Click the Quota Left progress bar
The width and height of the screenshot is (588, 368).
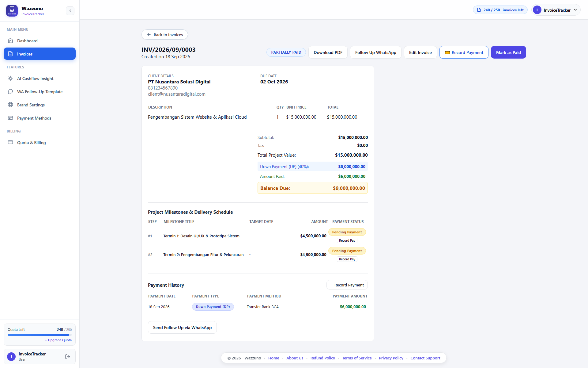tap(40, 335)
